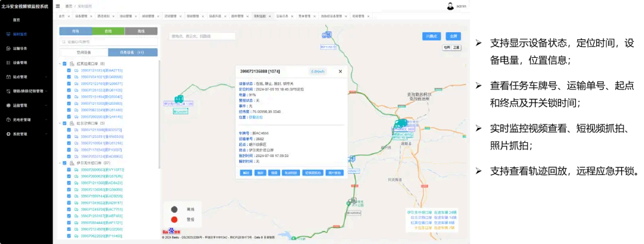Open the 首页 sidebar menu item

17,20
